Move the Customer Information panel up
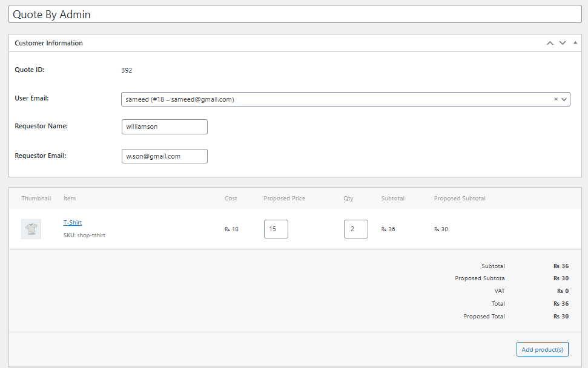The image size is (588, 368). (550, 43)
